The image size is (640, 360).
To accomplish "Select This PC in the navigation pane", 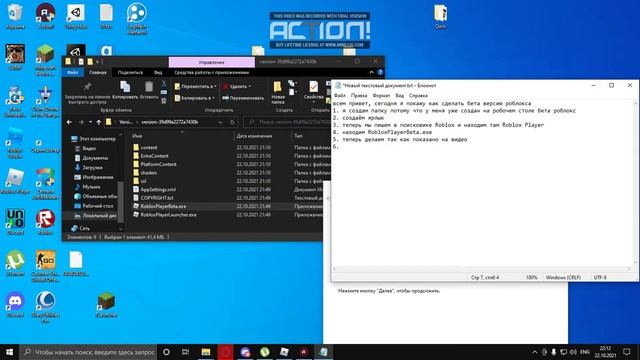I will pyautogui.click(x=93, y=139).
